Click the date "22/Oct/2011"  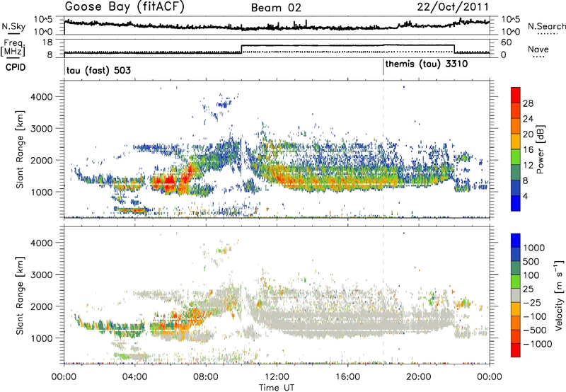click(x=453, y=7)
